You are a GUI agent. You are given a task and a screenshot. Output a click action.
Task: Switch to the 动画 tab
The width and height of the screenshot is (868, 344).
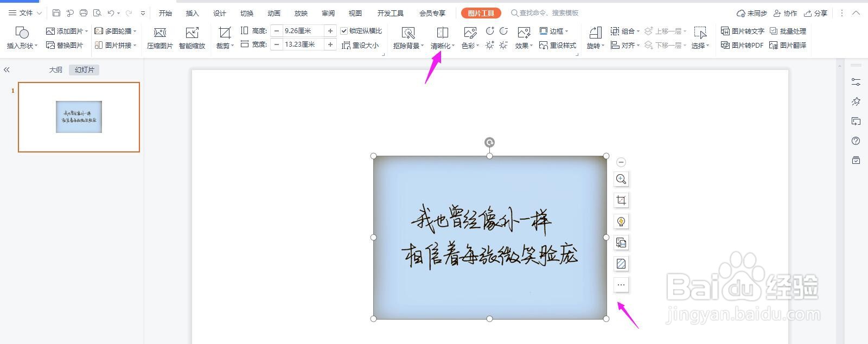[274, 13]
